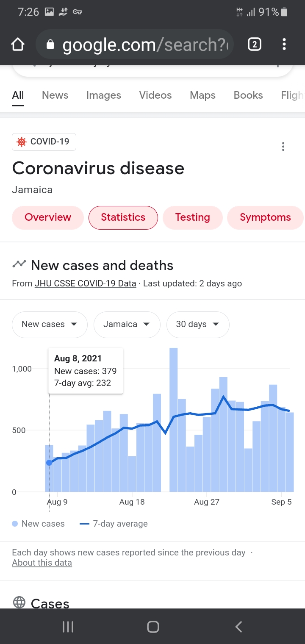Switch to the News search tab
The image size is (305, 644).
(x=55, y=95)
